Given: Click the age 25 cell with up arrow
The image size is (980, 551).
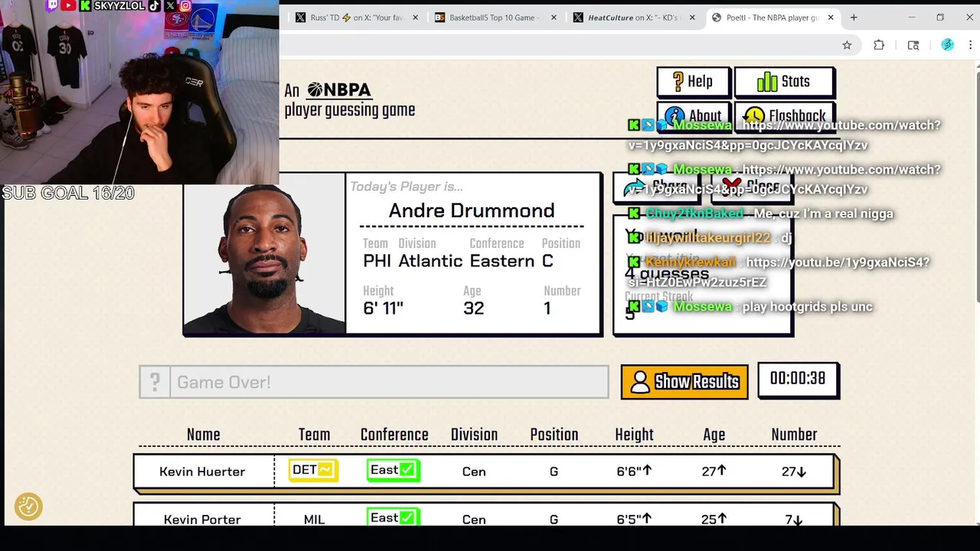Looking at the screenshot, I should 714,520.
